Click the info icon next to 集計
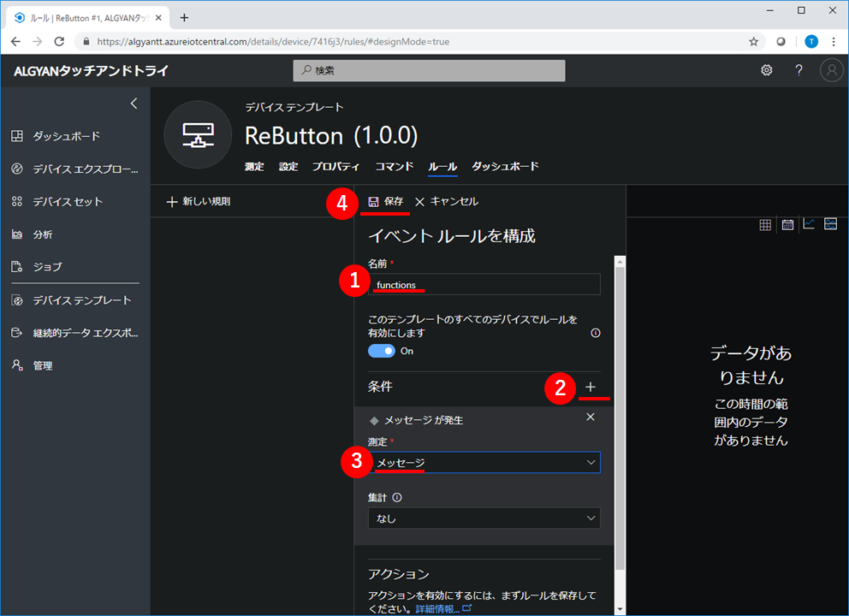This screenshot has width=849, height=616. (x=397, y=497)
